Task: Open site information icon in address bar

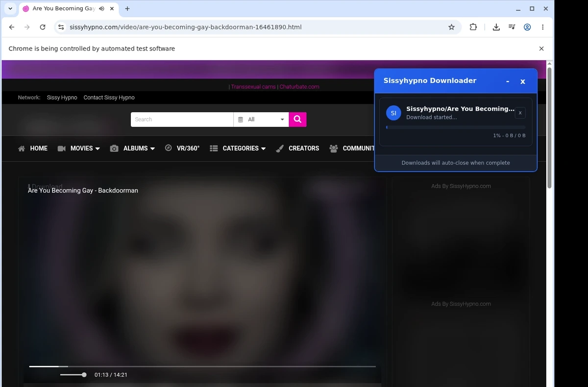Action: click(61, 27)
